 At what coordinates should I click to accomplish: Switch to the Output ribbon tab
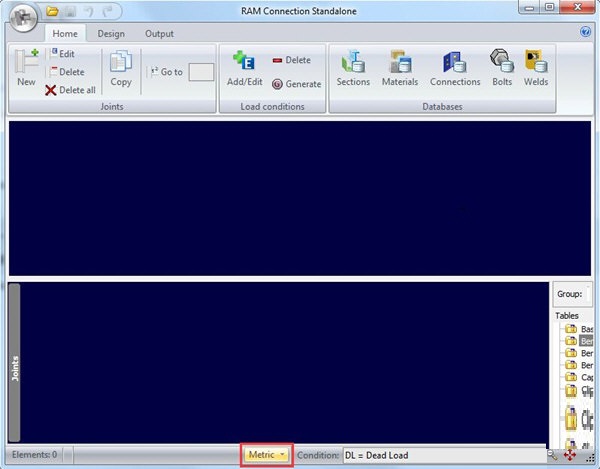pyautogui.click(x=159, y=34)
